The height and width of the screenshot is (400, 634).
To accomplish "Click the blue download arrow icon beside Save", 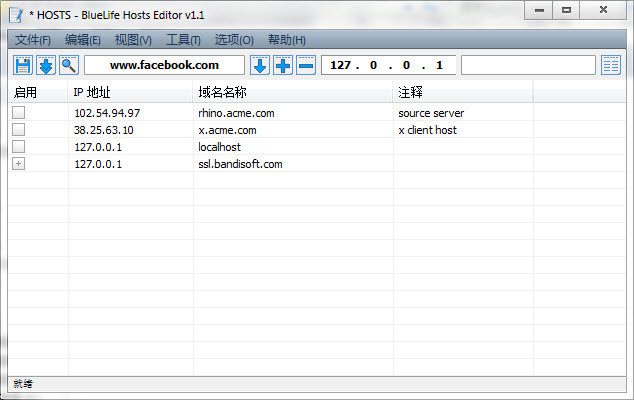I will 46,65.
